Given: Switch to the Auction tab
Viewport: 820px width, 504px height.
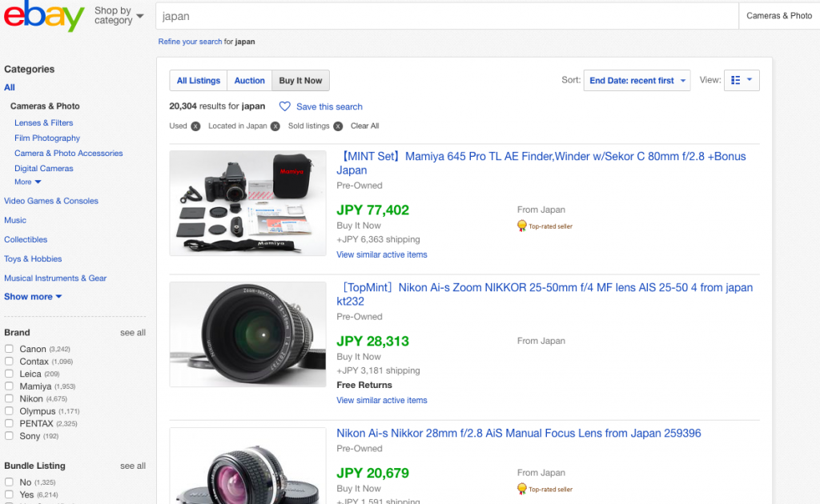Looking at the screenshot, I should [250, 81].
